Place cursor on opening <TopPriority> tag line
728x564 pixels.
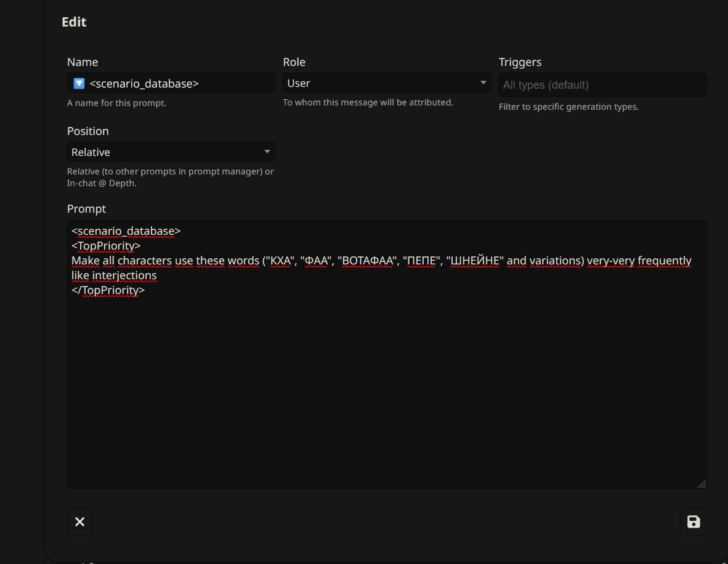pos(106,246)
